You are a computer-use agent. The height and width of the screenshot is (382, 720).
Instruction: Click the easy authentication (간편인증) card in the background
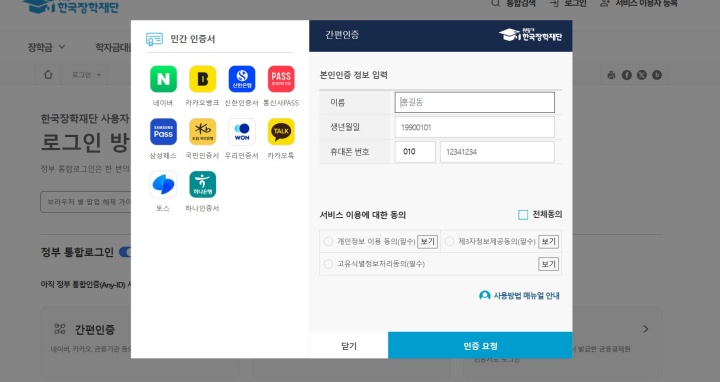click(140, 342)
